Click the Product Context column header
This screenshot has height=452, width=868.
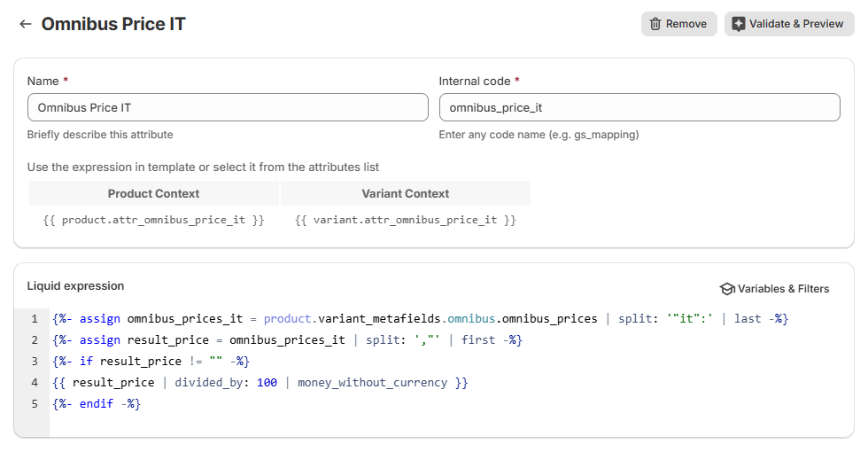tap(153, 193)
